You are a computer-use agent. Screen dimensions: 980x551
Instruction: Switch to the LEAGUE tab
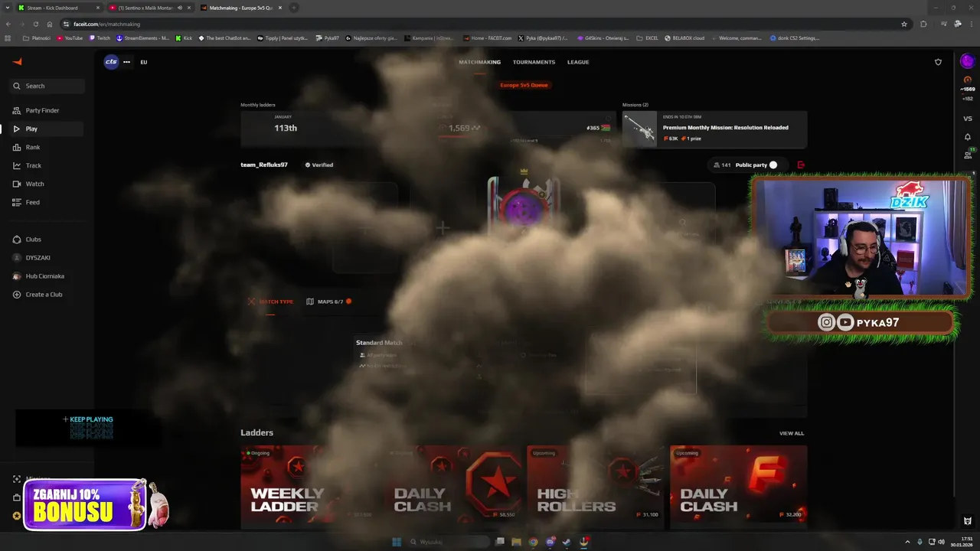point(578,62)
